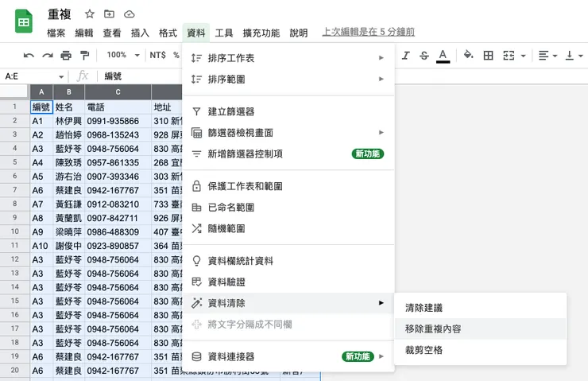The width and height of the screenshot is (588, 381).
Task: Expand 排序工作表 submenu
Action: (288, 58)
